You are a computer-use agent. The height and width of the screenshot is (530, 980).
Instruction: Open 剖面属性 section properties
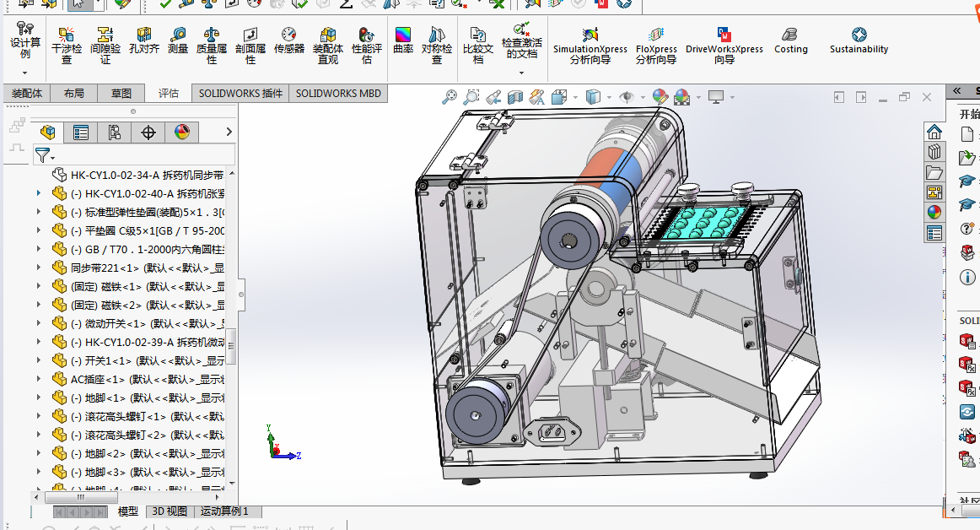(250, 45)
